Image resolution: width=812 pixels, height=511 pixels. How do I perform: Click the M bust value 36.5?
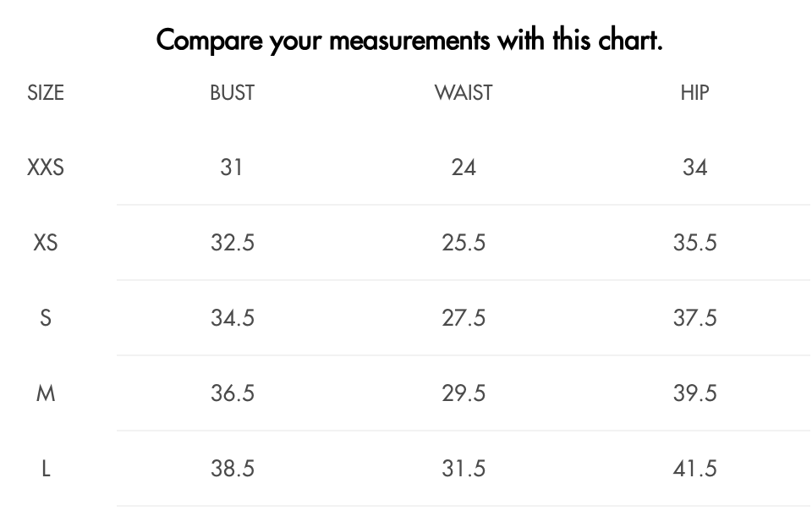[232, 393]
